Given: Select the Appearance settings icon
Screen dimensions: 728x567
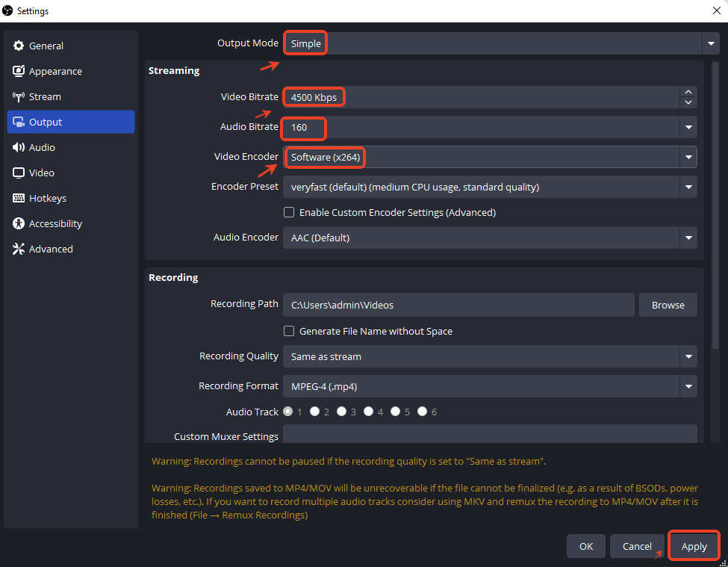Looking at the screenshot, I should tap(55, 71).
